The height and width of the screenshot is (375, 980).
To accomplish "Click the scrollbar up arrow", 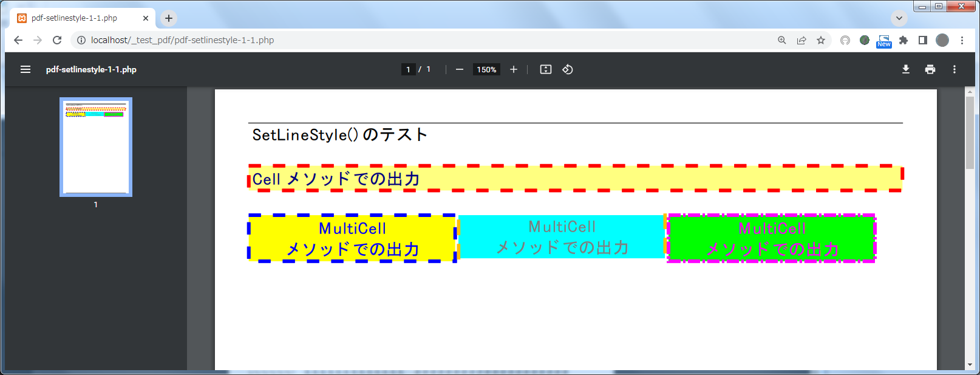I will [970, 92].
